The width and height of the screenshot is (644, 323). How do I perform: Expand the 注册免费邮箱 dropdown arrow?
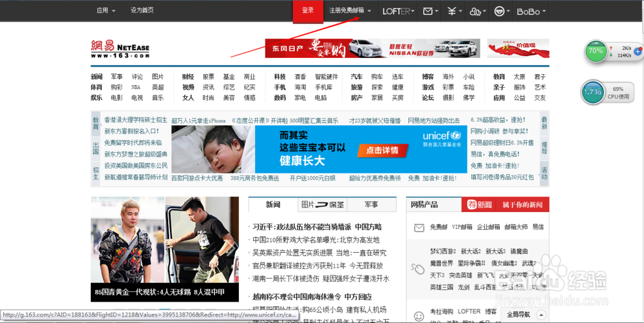click(x=369, y=11)
